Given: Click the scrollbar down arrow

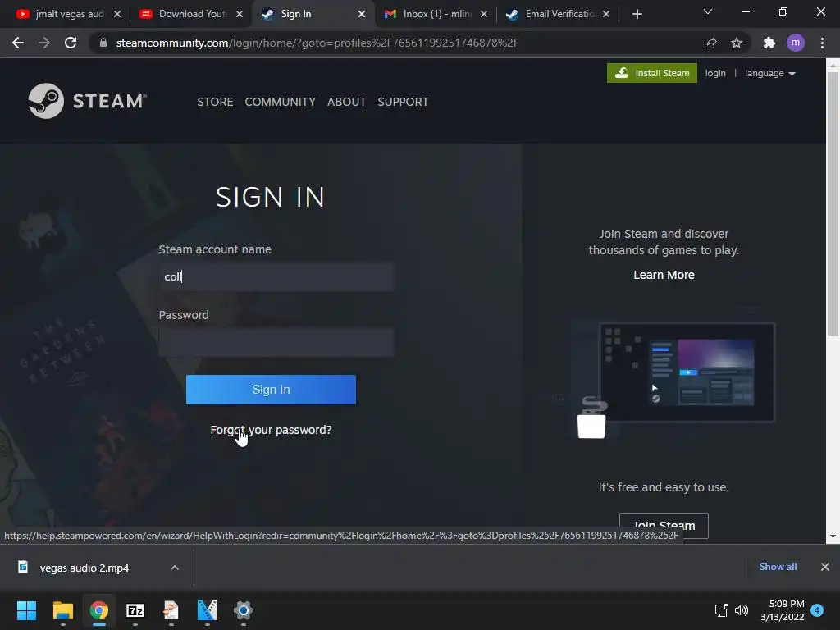Looking at the screenshot, I should [x=833, y=536].
